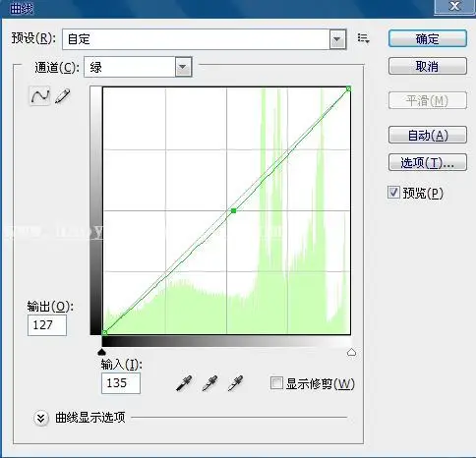The width and height of the screenshot is (476, 458).
Task: Pick the white point eyedropper
Action: 235,383
